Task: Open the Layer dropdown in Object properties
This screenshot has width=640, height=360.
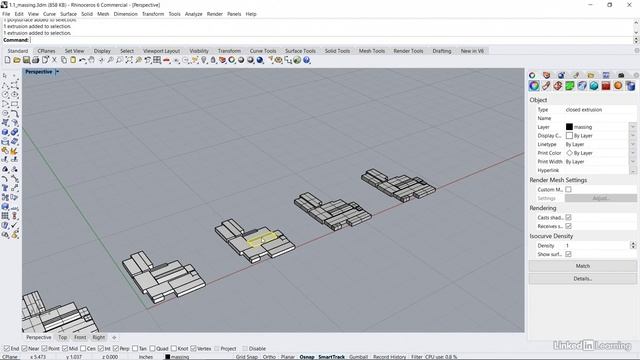Action: [633, 127]
